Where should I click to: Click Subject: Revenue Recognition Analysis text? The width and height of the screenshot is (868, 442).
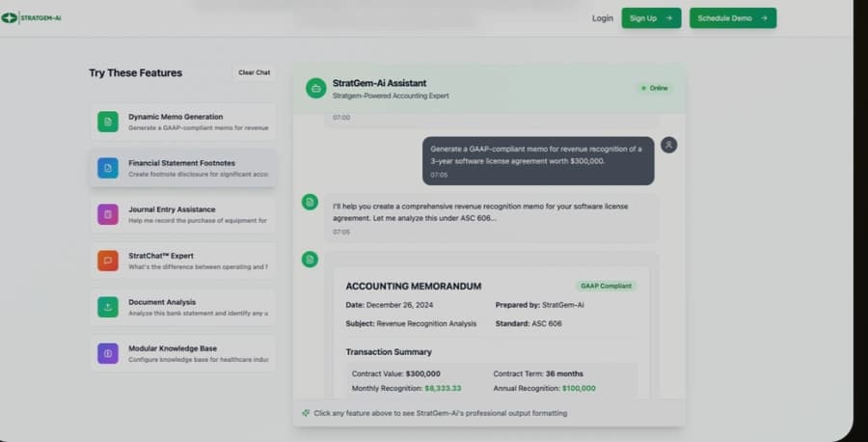(411, 323)
